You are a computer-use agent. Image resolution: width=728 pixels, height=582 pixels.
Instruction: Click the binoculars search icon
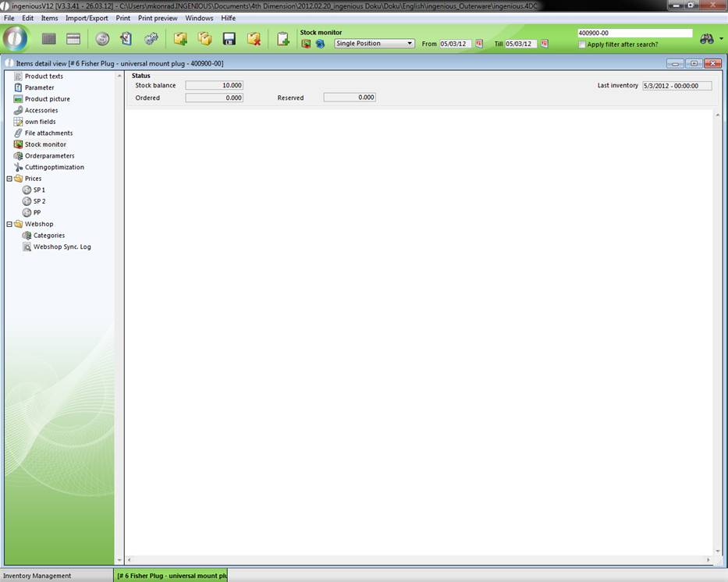[707, 39]
